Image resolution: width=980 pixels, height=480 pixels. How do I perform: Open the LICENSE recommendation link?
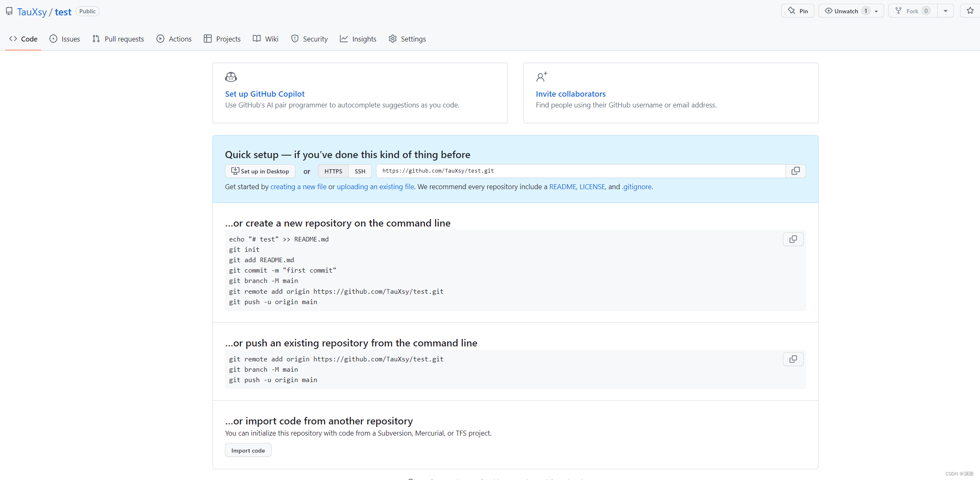pos(592,187)
